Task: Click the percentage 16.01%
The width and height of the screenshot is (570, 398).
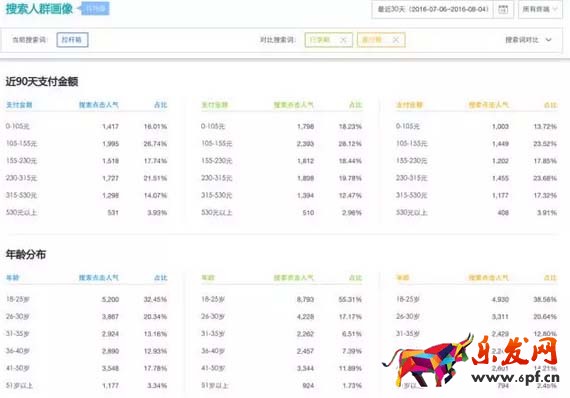Action: point(155,126)
